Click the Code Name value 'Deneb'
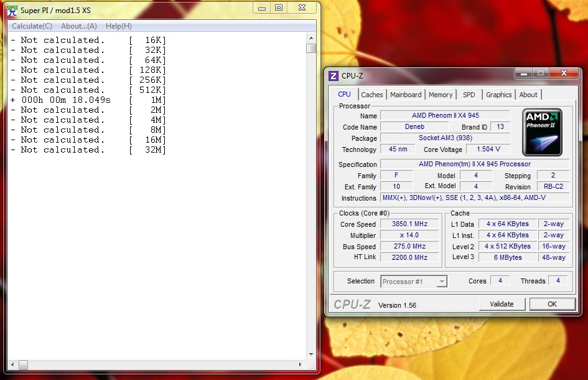 click(414, 127)
